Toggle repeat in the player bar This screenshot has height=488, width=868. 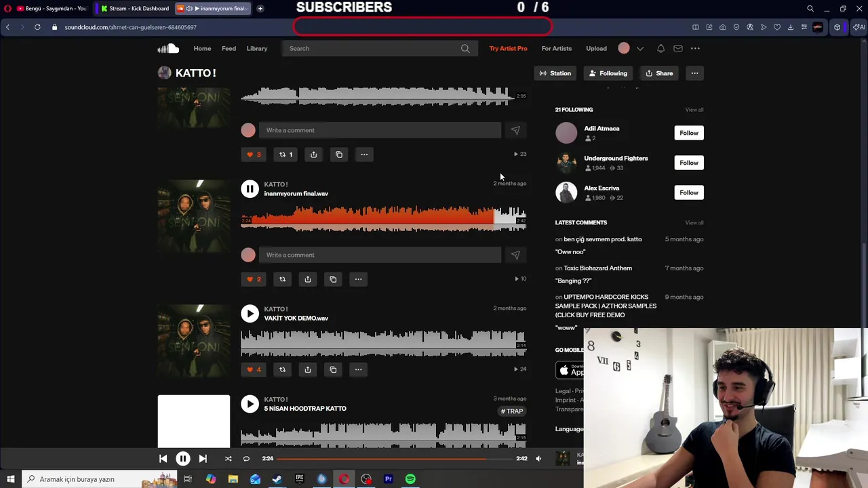pyautogui.click(x=246, y=459)
